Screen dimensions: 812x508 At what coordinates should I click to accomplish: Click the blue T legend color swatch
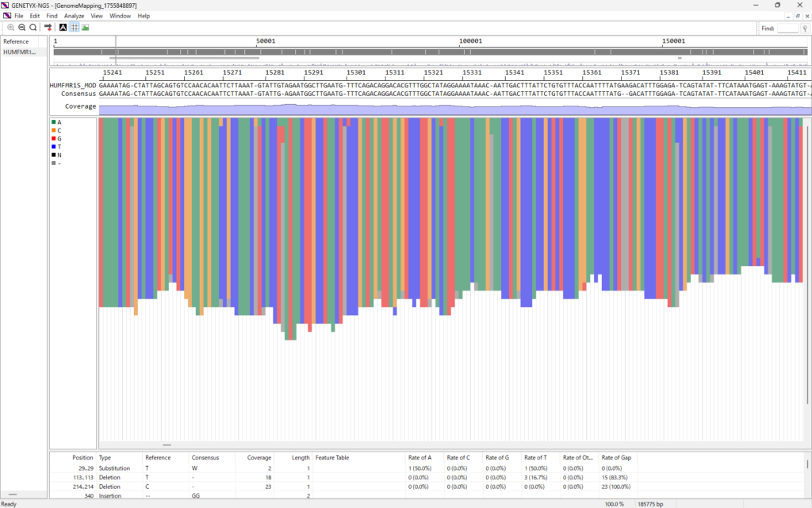(53, 147)
